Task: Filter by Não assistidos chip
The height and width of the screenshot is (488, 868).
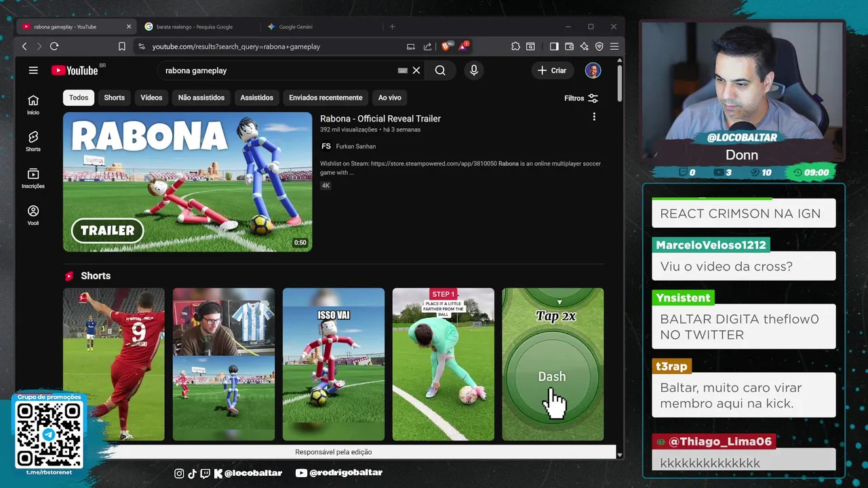Action: 201,98
